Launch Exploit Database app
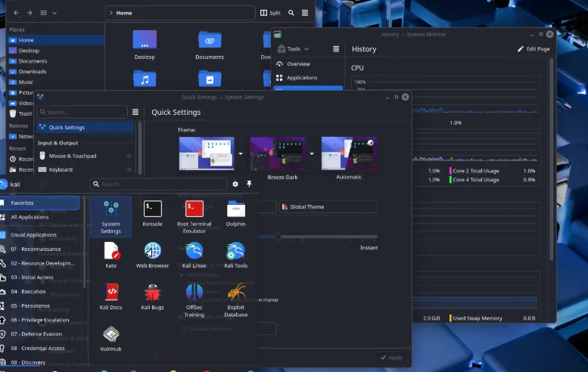Viewport: 588px width, 372px height. tap(235, 300)
